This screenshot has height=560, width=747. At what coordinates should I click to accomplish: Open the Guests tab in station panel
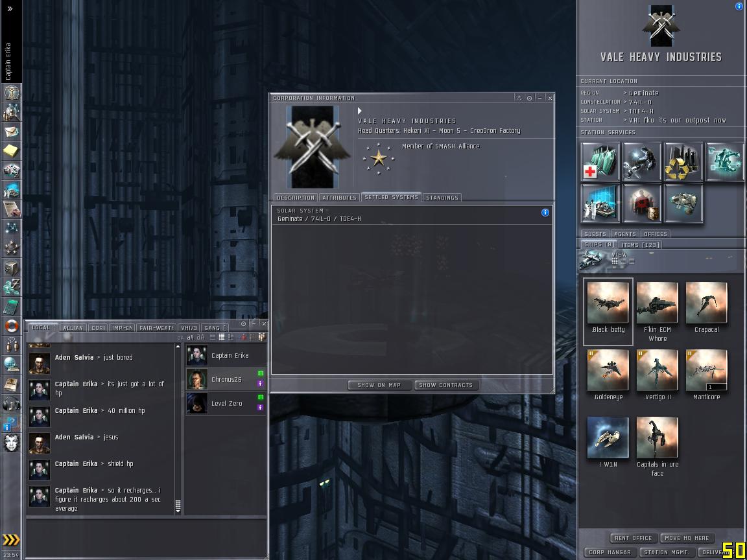595,234
